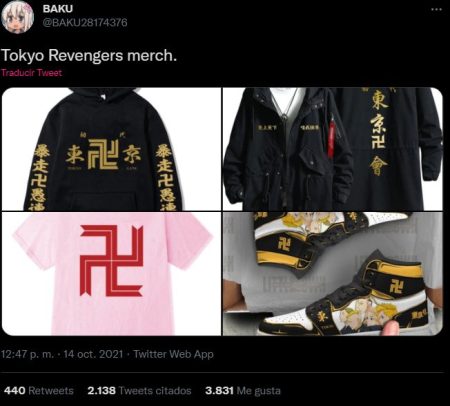Click the tweet text Tokyo Revengers merch.

(89, 55)
